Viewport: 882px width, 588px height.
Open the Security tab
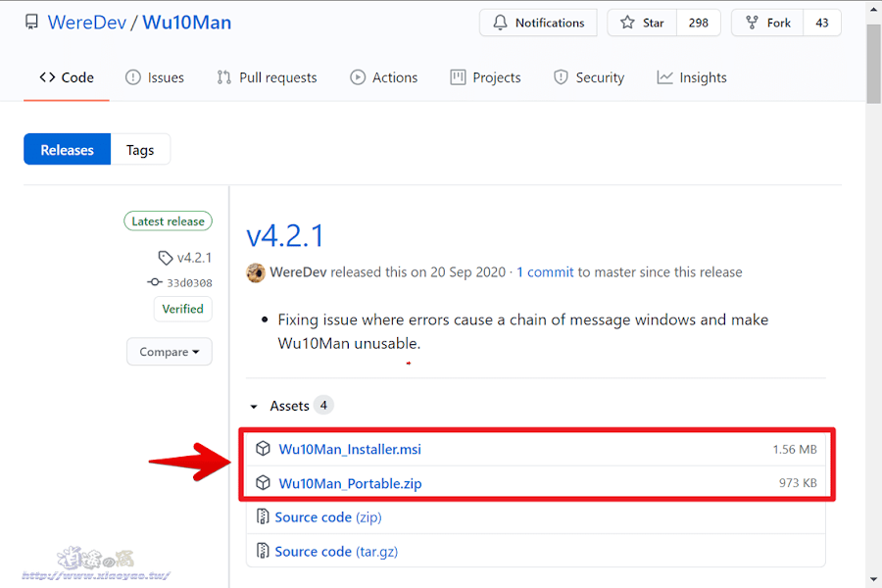pos(589,77)
